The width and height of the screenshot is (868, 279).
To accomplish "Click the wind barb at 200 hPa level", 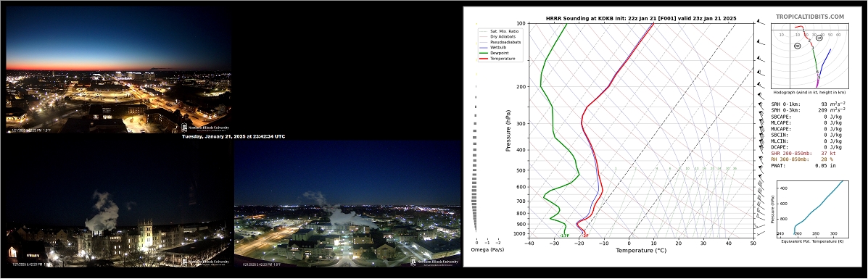I will tap(761, 85).
